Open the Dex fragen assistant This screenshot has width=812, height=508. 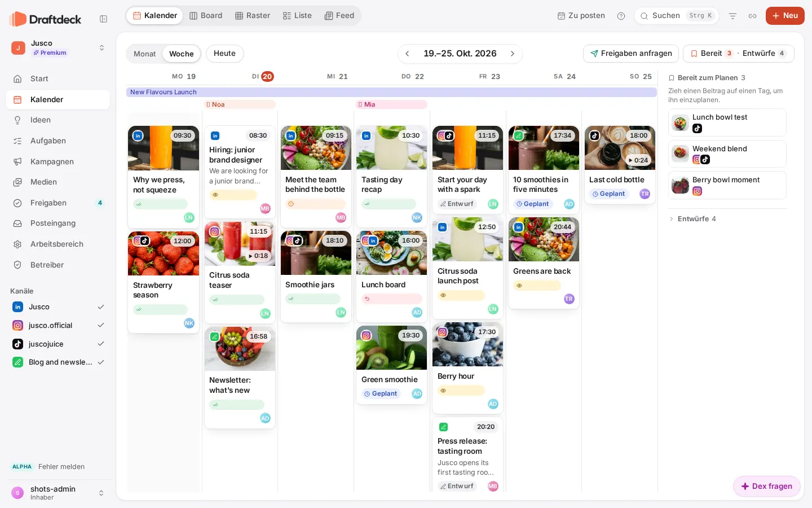coord(767,487)
